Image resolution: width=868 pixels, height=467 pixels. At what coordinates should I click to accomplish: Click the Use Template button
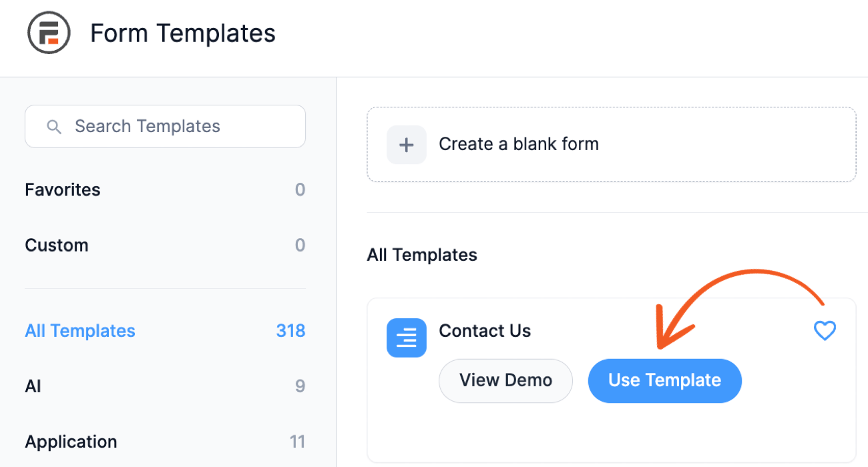pyautogui.click(x=664, y=381)
